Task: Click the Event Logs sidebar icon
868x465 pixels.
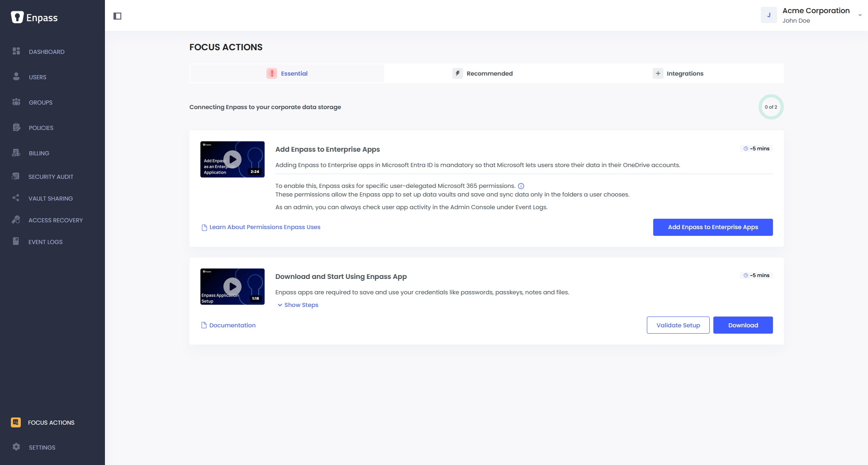Action: pos(16,241)
